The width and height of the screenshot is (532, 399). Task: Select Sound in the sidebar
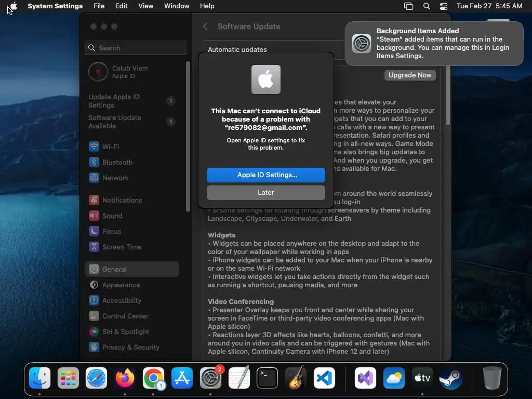[131, 216]
